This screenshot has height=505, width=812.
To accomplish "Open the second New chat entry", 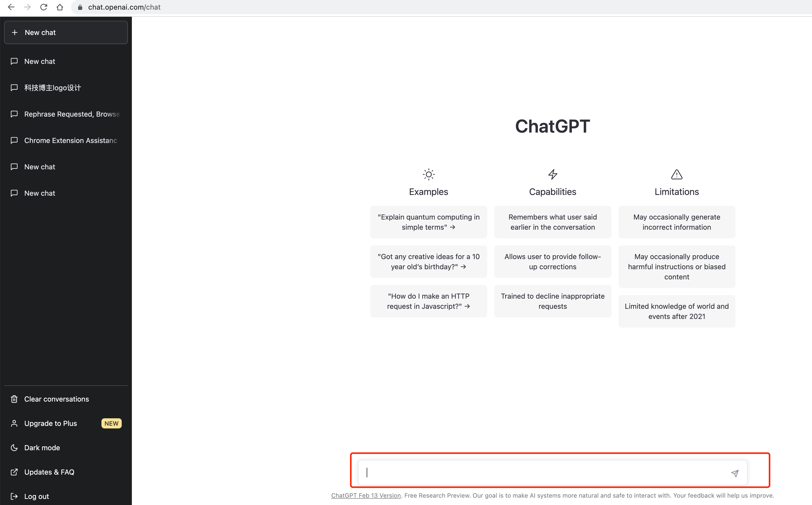I will click(66, 166).
